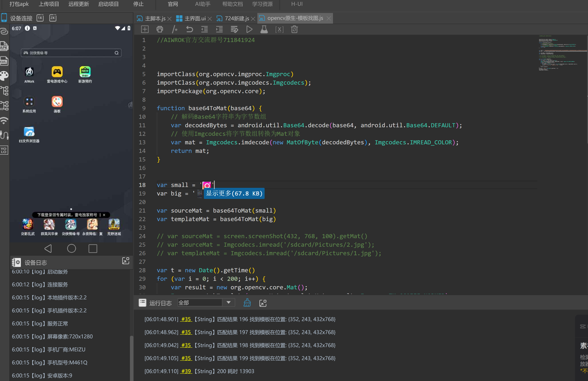Click the 打包apk menu item
This screenshot has width=588, height=381.
coord(19,4)
